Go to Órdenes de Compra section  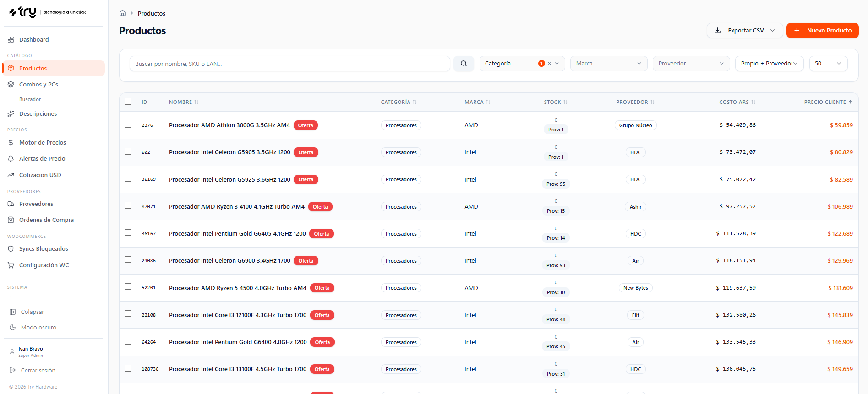pos(46,220)
